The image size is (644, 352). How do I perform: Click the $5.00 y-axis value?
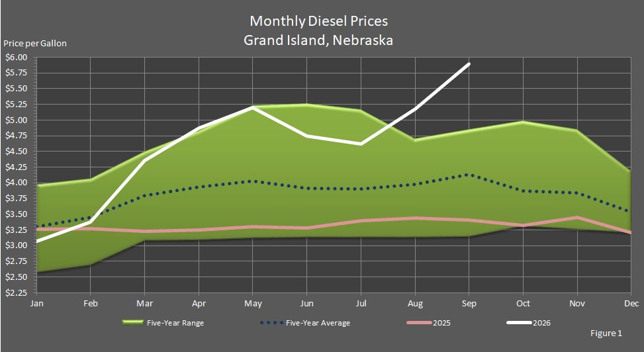16,120
